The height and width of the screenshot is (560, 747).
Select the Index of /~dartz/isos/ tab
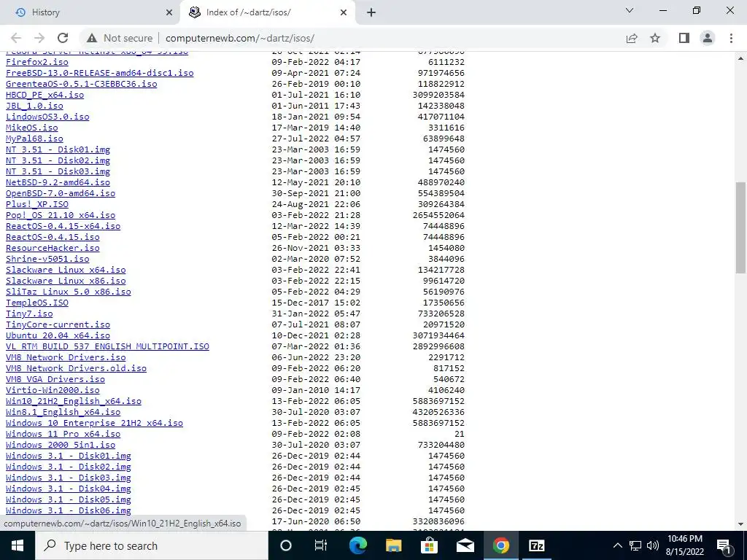tap(267, 12)
